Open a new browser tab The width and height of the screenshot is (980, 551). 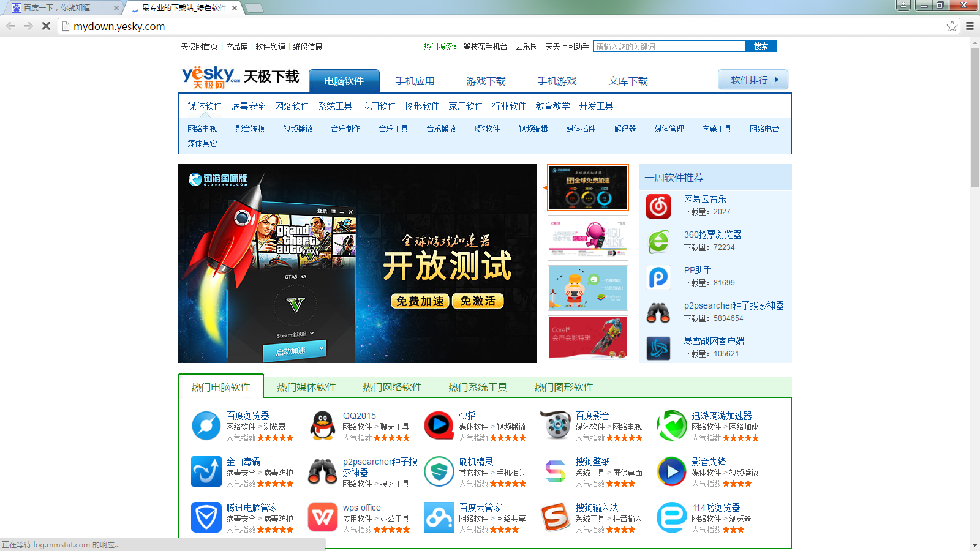click(x=254, y=8)
